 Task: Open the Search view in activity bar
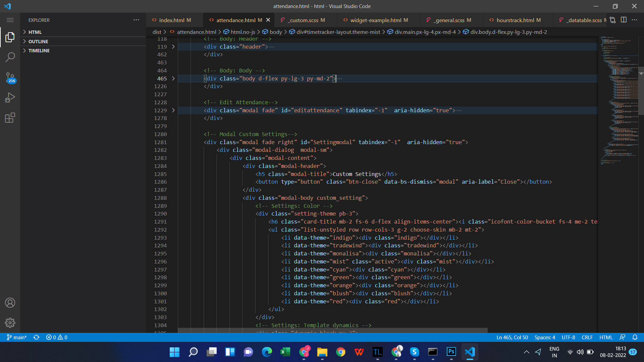[x=10, y=57]
